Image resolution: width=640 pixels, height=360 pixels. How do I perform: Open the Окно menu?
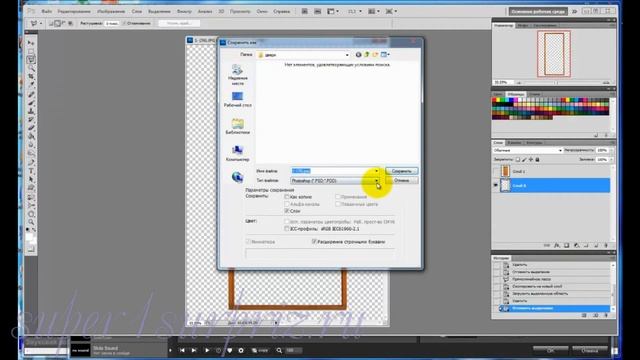click(262, 11)
